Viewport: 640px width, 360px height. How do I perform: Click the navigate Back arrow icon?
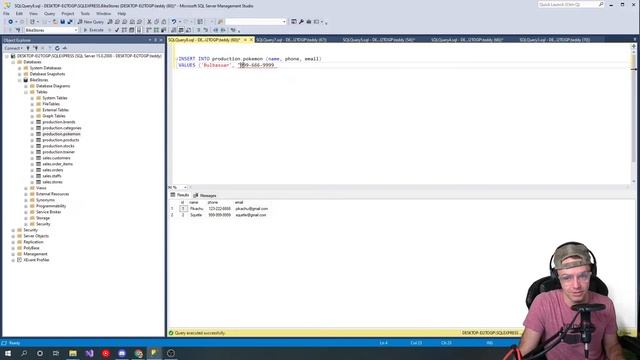coord(11,22)
